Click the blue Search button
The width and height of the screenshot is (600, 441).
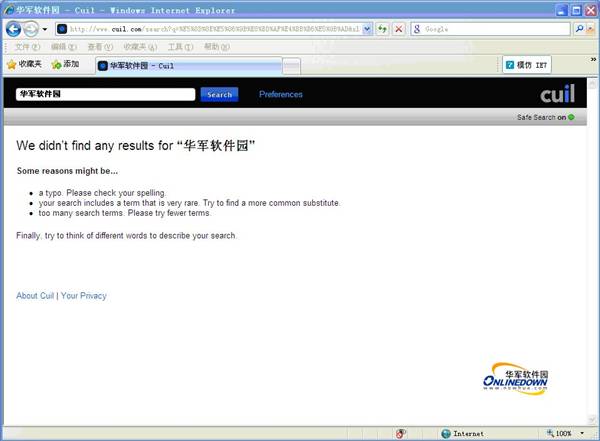click(220, 95)
